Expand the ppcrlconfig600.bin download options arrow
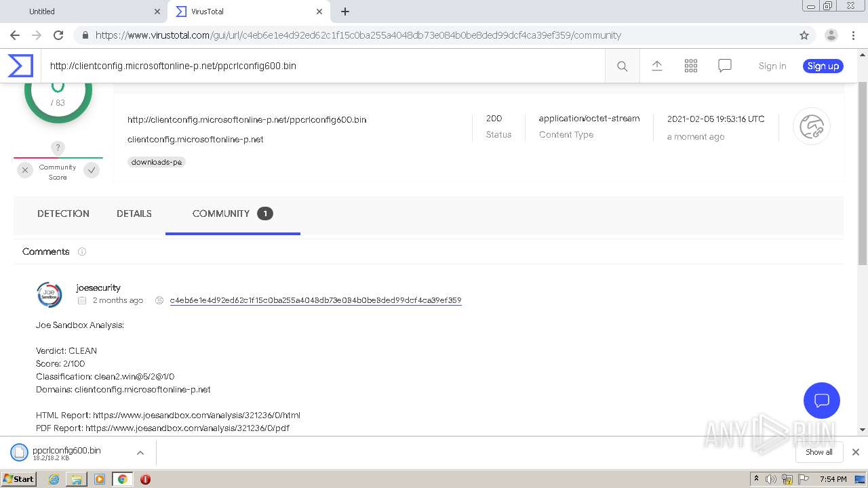 tap(140, 453)
